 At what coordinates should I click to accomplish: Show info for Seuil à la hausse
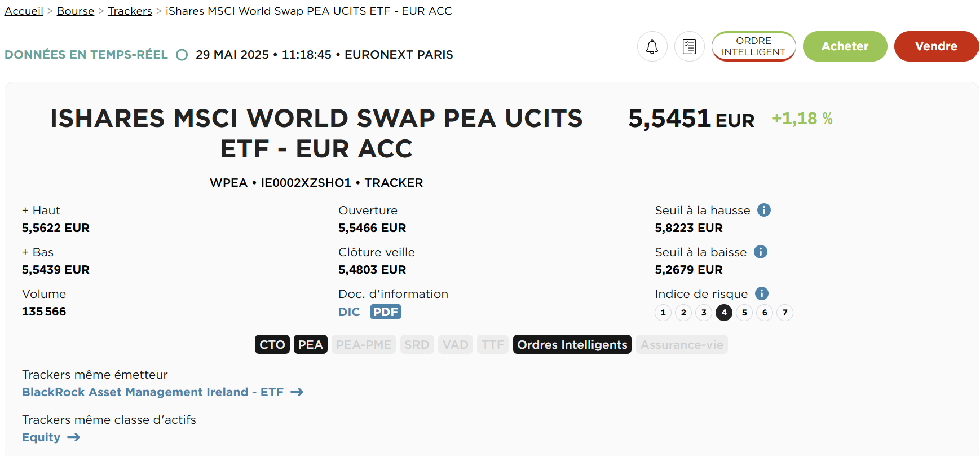[x=764, y=210]
